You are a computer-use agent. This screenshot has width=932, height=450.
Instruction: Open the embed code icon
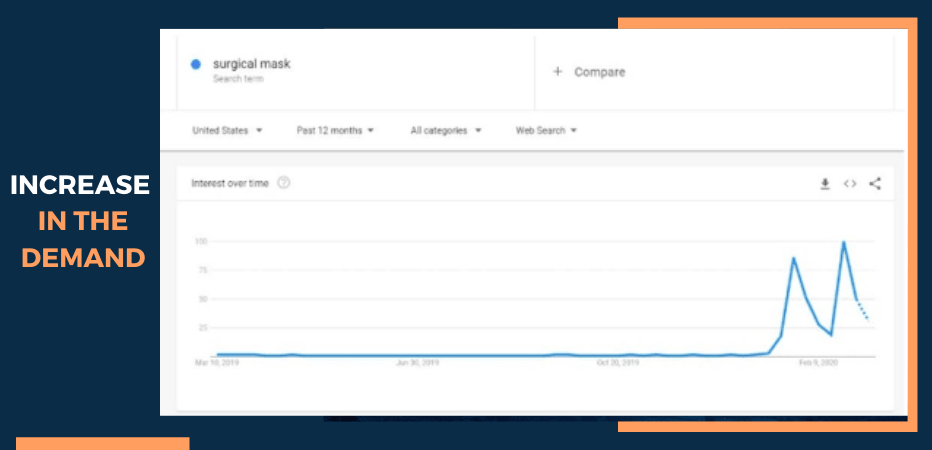click(850, 184)
